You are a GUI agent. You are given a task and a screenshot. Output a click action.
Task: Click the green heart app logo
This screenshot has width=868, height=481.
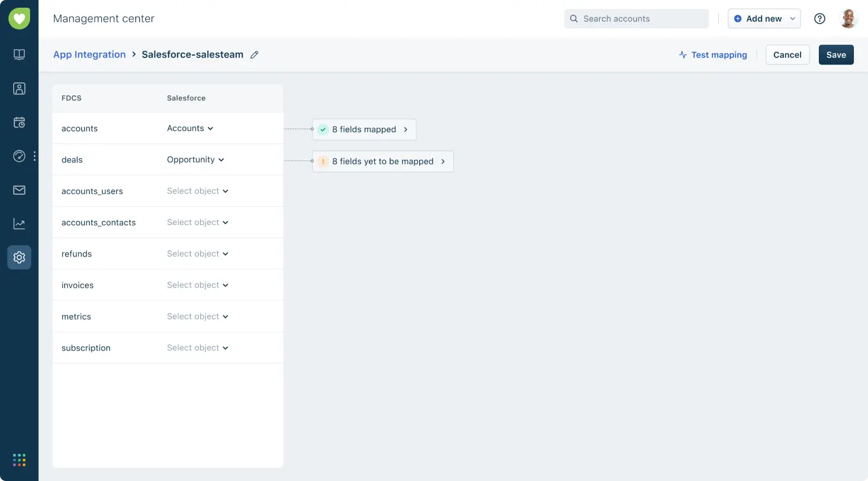(x=19, y=18)
